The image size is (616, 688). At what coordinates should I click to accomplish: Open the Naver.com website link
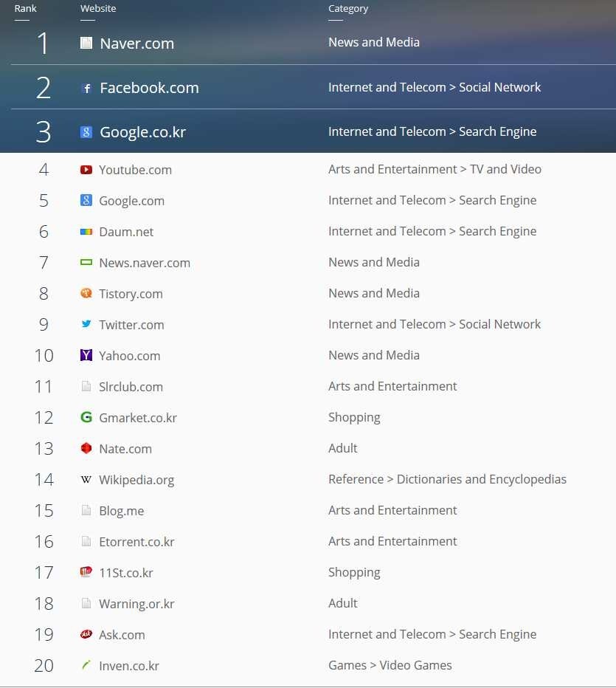point(136,44)
